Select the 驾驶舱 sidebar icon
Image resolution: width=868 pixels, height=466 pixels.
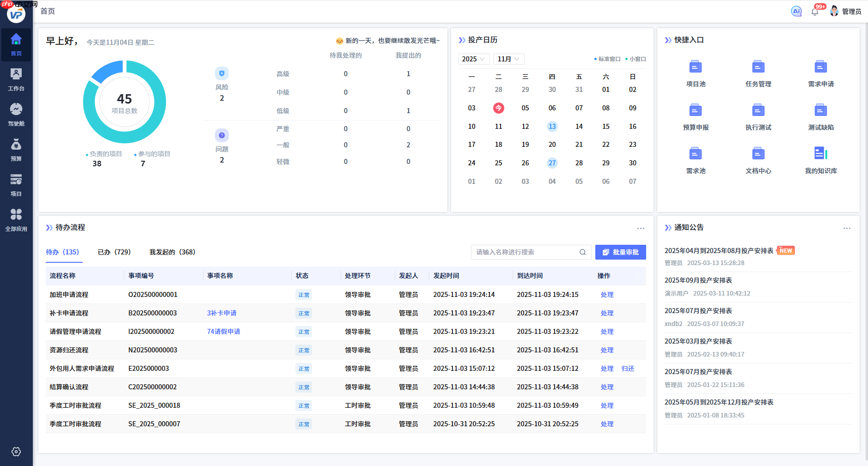pos(16,114)
